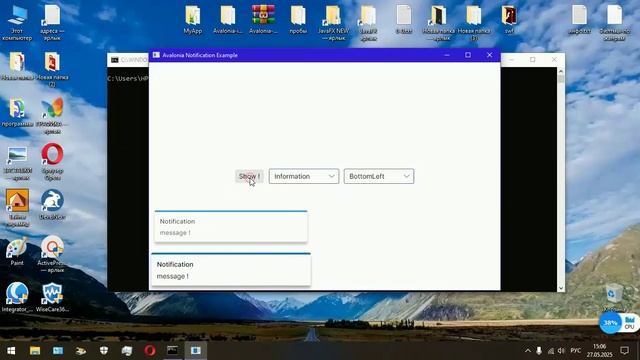Show hidden tray icons chevron

click(528, 351)
